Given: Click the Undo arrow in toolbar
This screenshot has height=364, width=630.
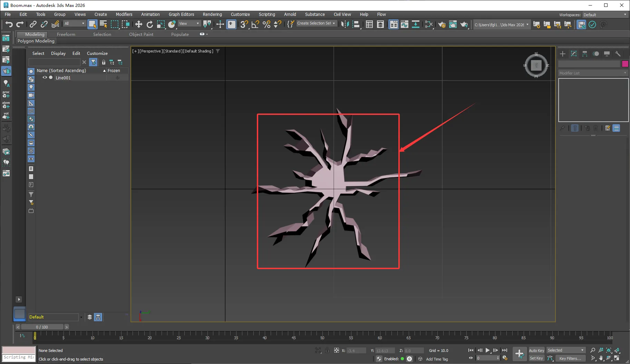Looking at the screenshot, I should [9, 24].
